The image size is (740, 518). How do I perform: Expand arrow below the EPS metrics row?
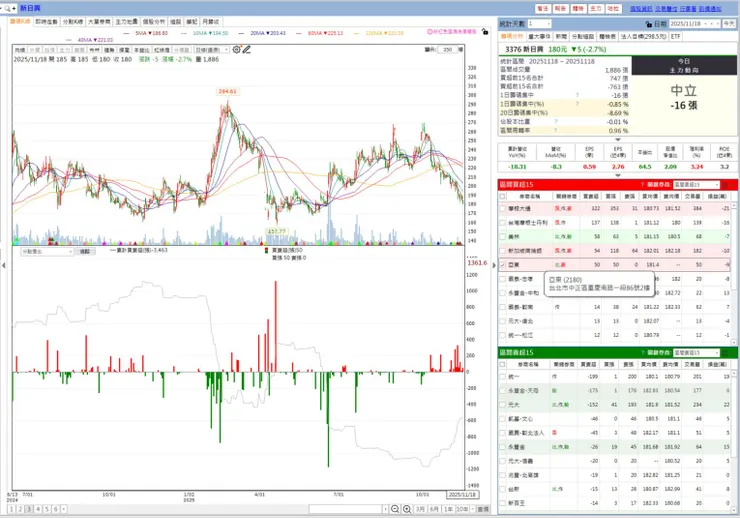point(618,175)
